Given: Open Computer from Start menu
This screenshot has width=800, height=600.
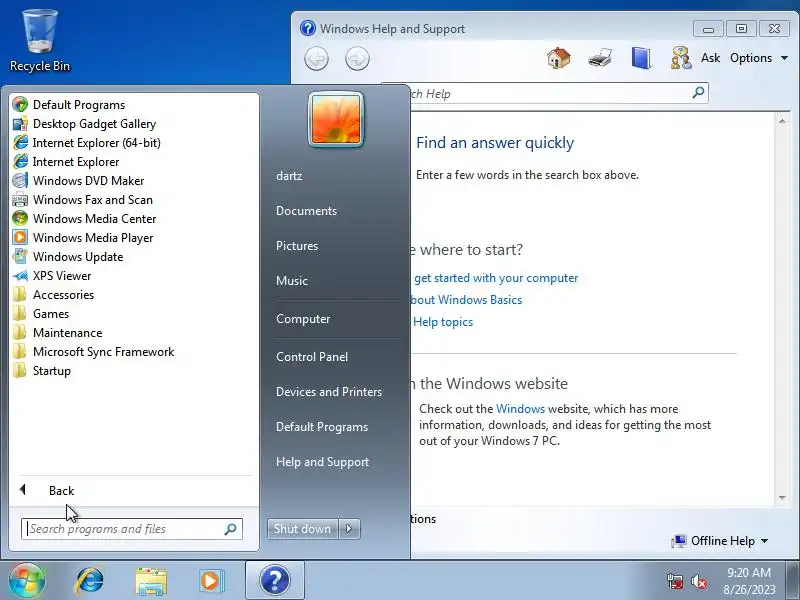Looking at the screenshot, I should click(x=303, y=319).
